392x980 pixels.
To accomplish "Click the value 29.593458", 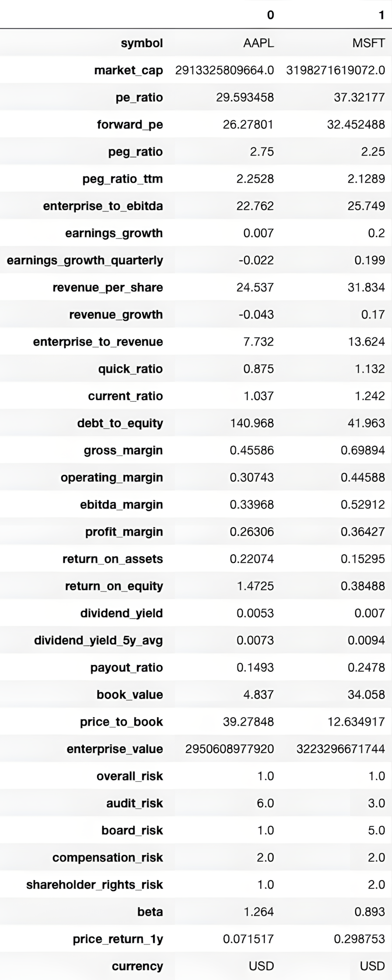I will [245, 98].
